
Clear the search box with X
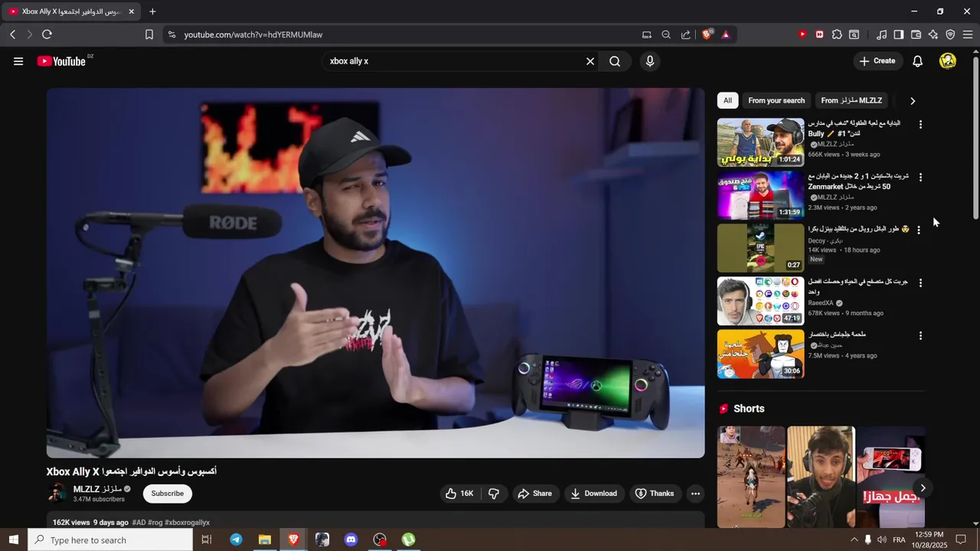[590, 61]
